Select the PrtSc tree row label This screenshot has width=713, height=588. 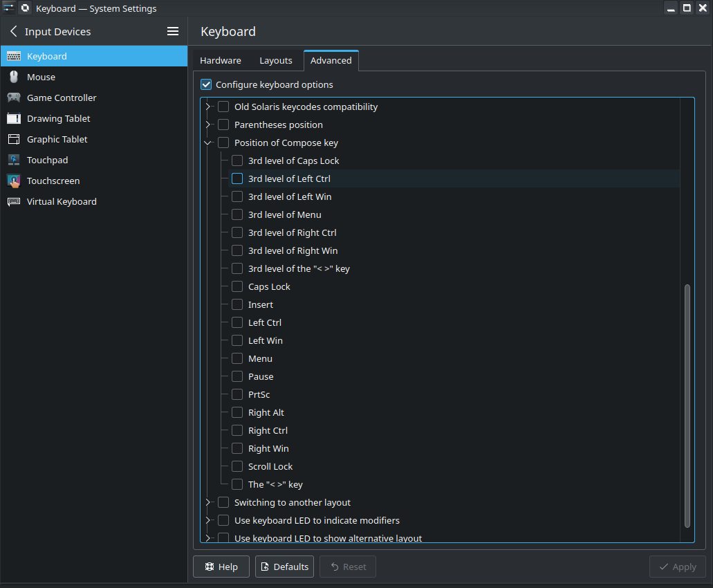(x=259, y=395)
